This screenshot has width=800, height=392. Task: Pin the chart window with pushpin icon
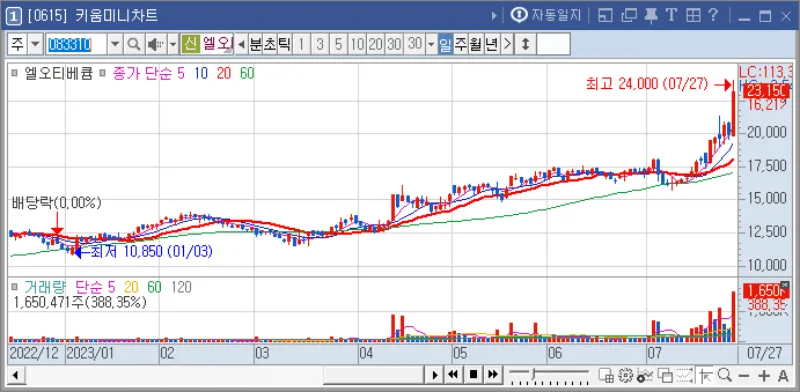click(651, 16)
